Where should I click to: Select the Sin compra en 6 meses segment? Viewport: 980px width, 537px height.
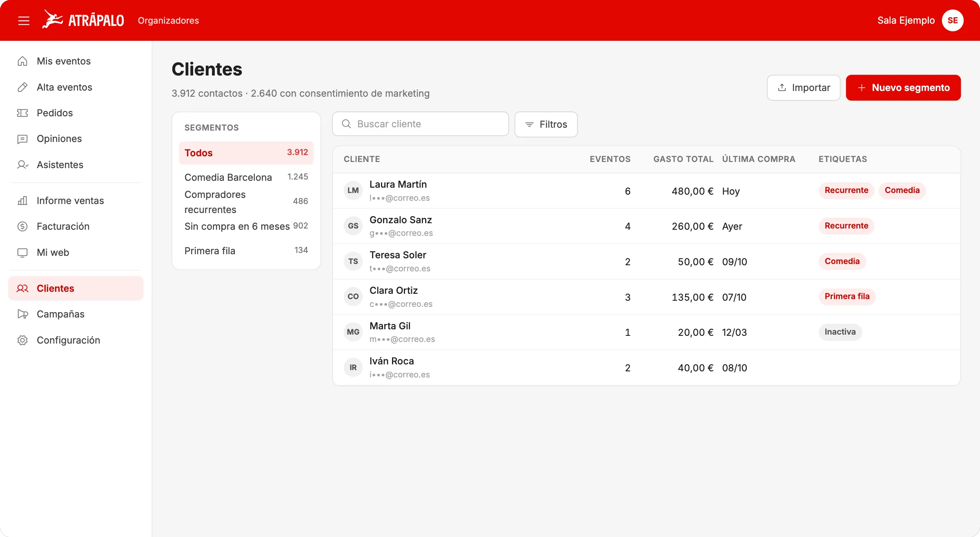(x=246, y=226)
